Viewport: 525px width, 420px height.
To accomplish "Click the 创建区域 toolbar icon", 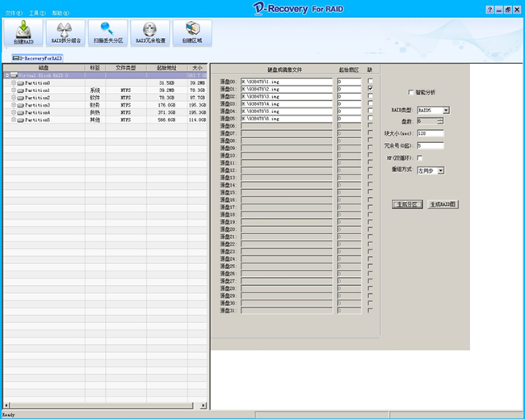I will click(192, 32).
